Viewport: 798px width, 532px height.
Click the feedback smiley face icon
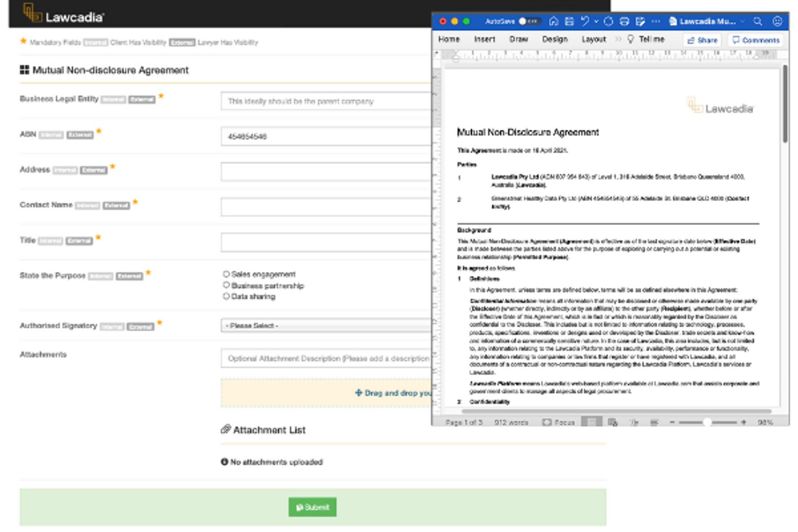777,21
